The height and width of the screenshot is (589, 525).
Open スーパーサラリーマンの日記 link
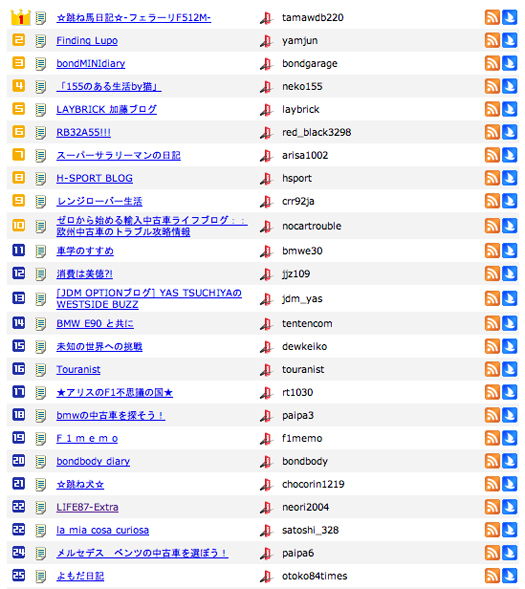[x=119, y=155]
